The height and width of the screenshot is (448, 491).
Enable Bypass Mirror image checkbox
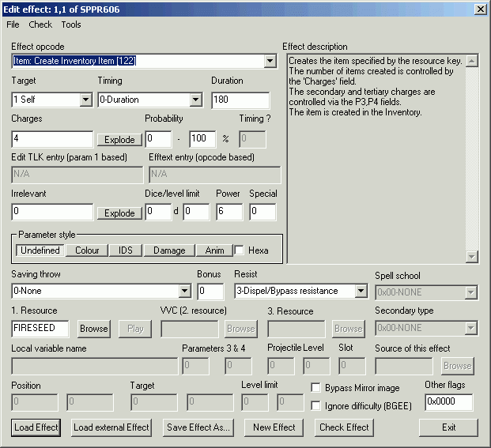coord(315,388)
